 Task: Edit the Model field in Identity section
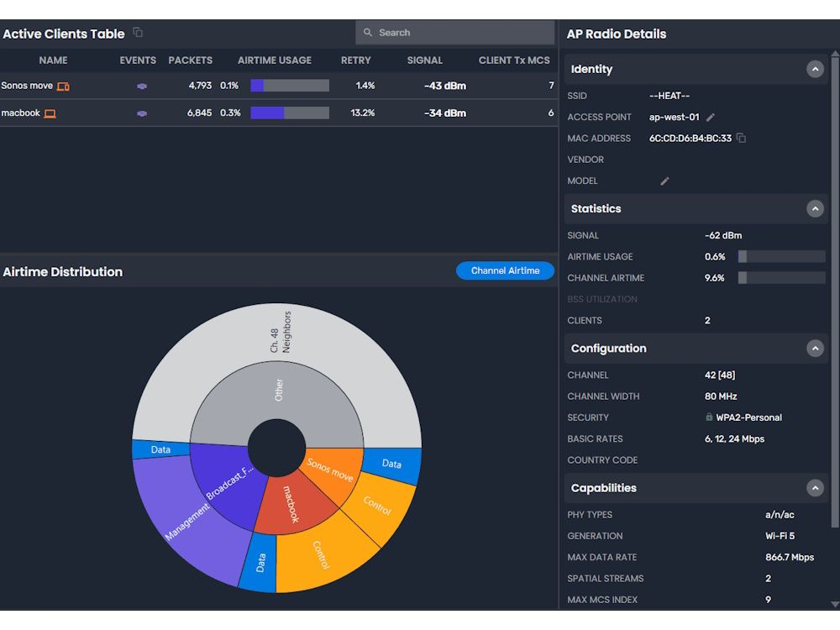pos(664,181)
